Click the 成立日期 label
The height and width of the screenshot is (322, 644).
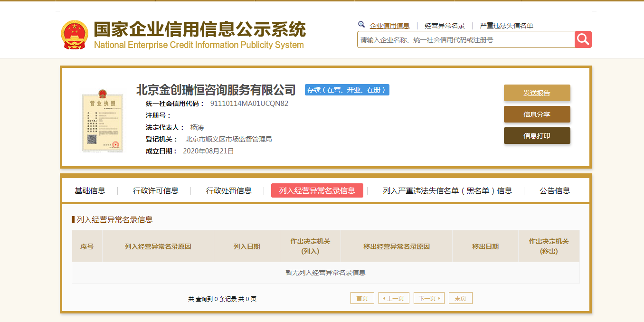click(x=161, y=151)
